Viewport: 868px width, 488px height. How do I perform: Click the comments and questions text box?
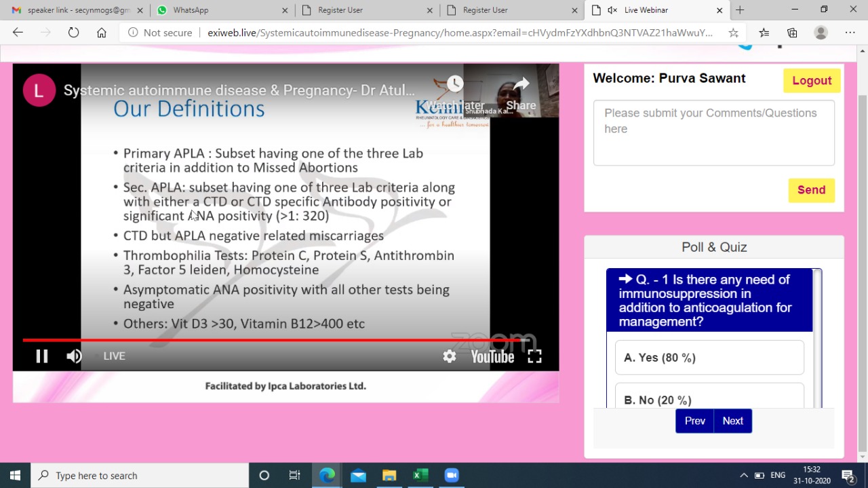713,133
